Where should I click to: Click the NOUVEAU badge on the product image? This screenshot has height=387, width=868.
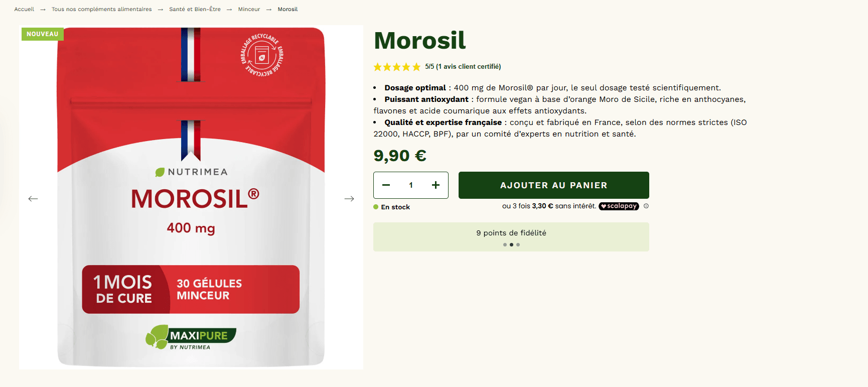(43, 34)
